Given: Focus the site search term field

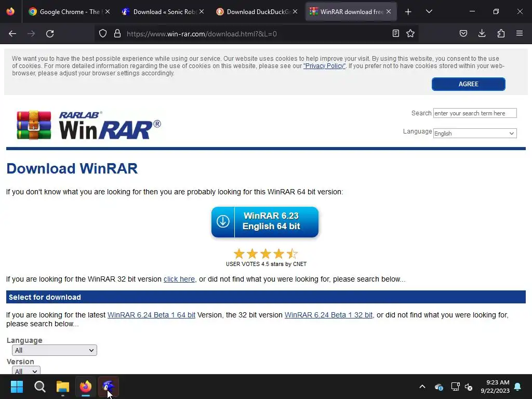Looking at the screenshot, I should (x=475, y=113).
